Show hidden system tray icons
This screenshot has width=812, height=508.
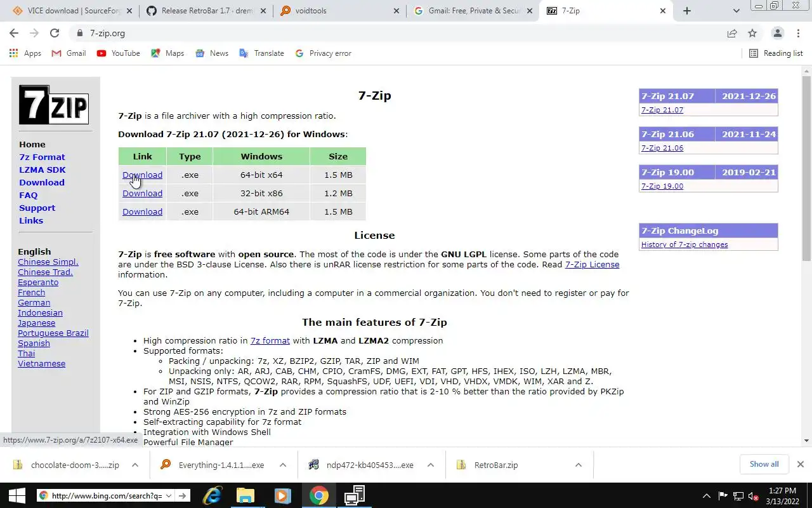[x=706, y=496]
